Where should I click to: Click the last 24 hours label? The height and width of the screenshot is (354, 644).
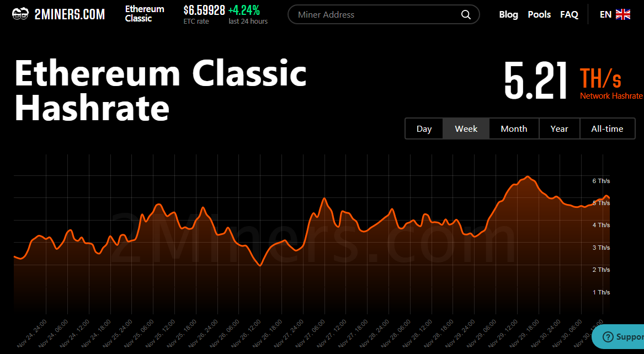click(248, 22)
